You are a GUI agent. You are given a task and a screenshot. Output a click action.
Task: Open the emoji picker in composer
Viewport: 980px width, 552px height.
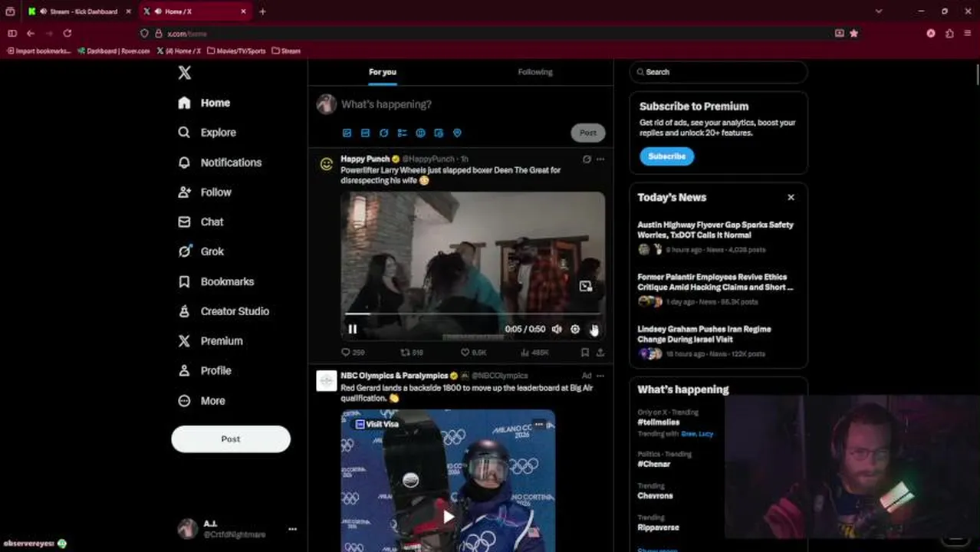click(420, 133)
